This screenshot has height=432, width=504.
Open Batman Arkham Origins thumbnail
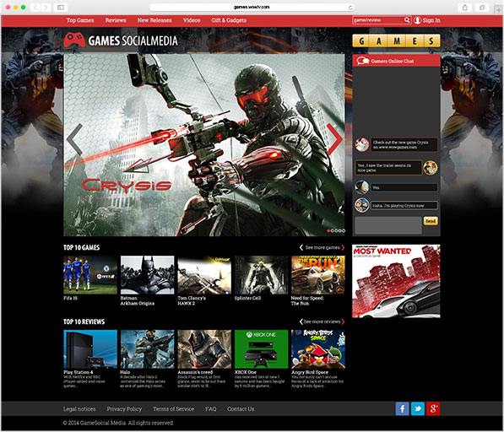(x=147, y=275)
